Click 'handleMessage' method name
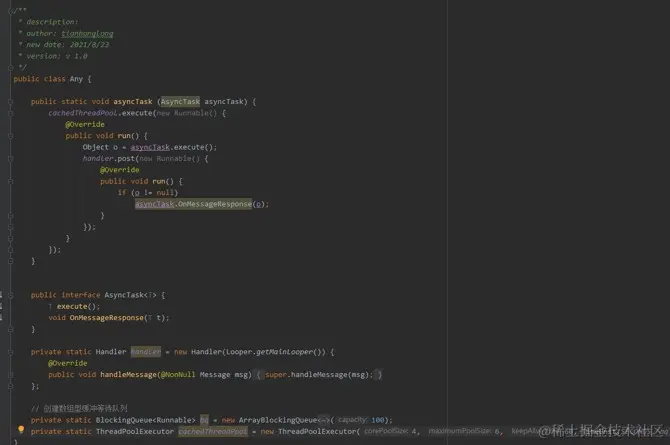 129,374
